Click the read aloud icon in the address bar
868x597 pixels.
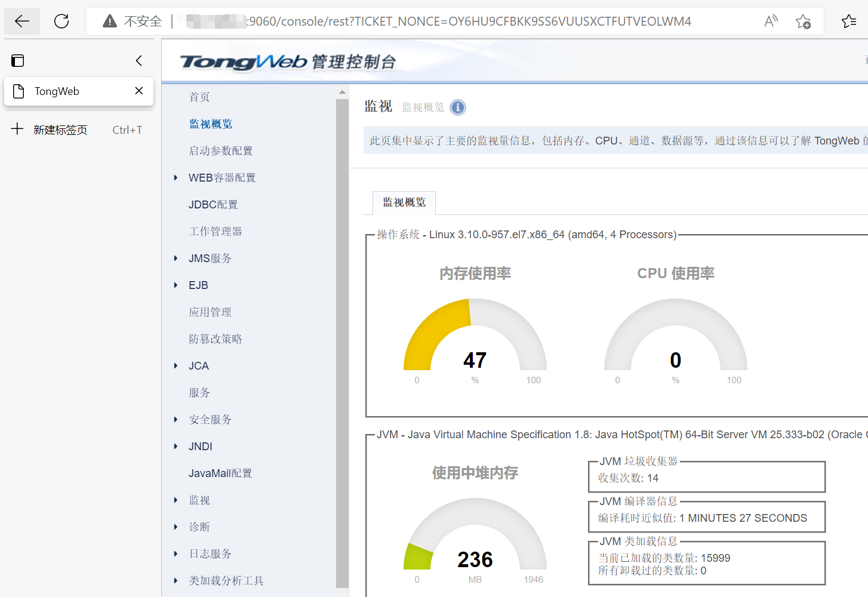[x=770, y=20]
